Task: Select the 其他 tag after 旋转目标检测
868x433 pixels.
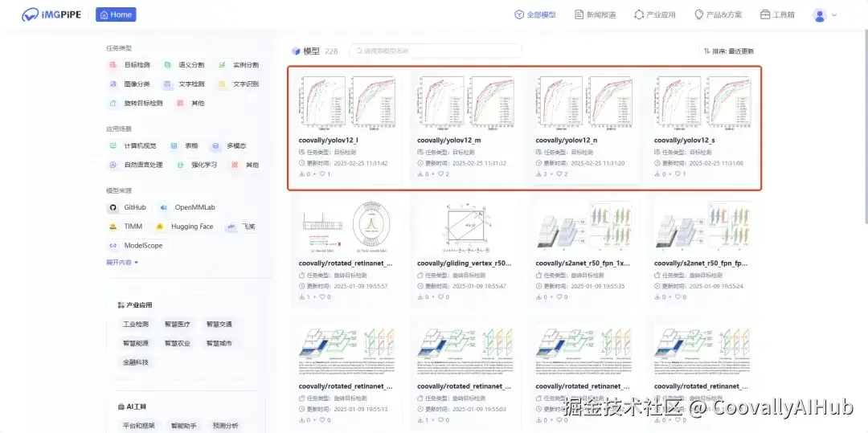Action: 190,103
